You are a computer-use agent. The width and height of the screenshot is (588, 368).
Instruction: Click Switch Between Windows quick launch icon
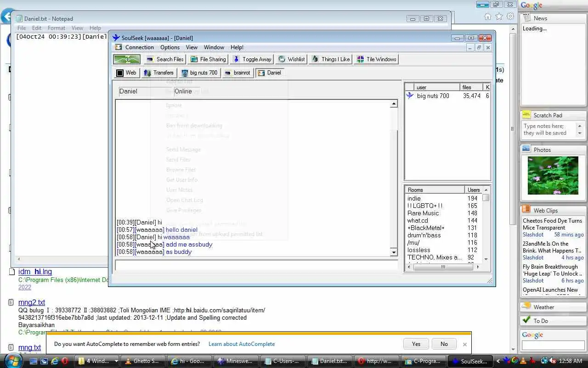tap(44, 361)
